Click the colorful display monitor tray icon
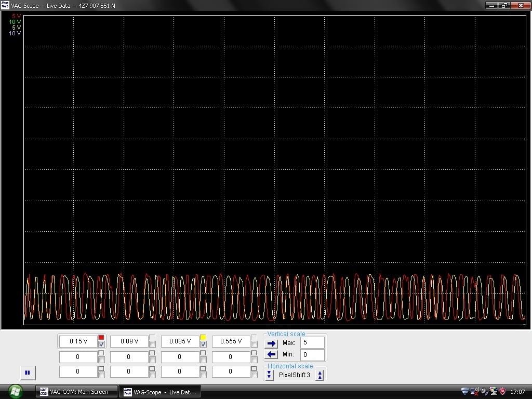 pyautogui.click(x=493, y=391)
